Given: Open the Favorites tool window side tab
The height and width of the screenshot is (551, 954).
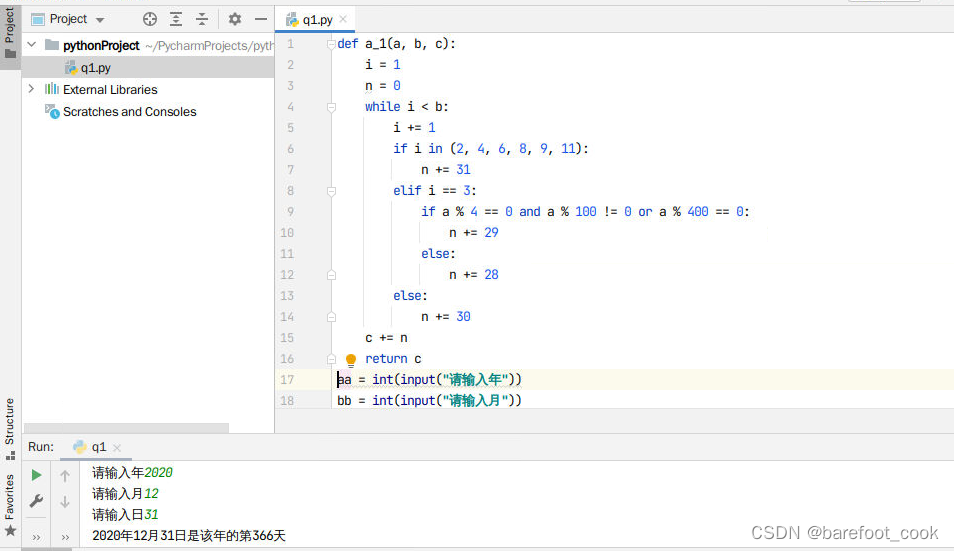Looking at the screenshot, I should pos(10,505).
